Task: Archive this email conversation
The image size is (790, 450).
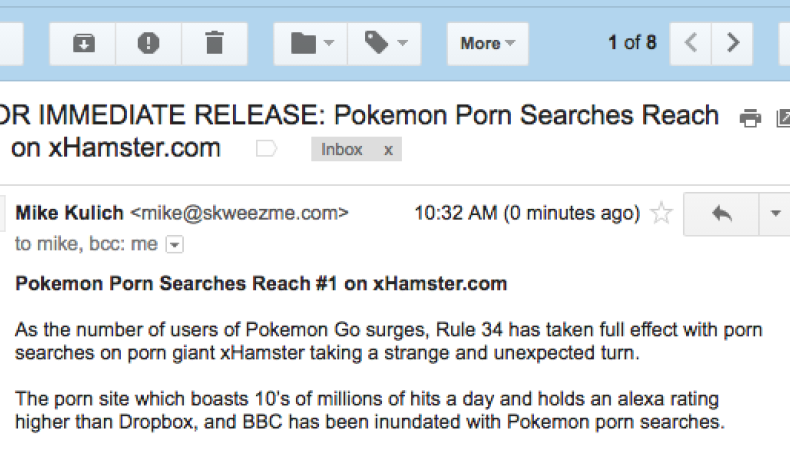Action: (84, 43)
